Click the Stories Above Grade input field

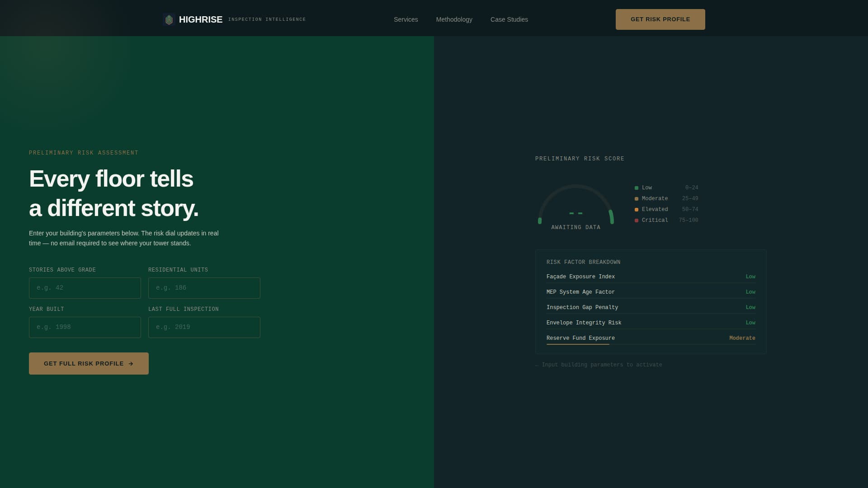point(85,288)
